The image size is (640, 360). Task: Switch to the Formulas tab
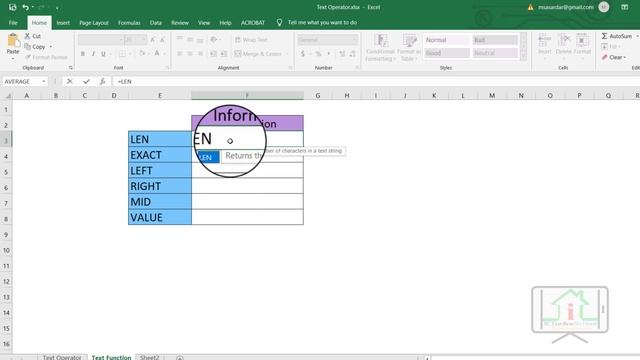129,23
